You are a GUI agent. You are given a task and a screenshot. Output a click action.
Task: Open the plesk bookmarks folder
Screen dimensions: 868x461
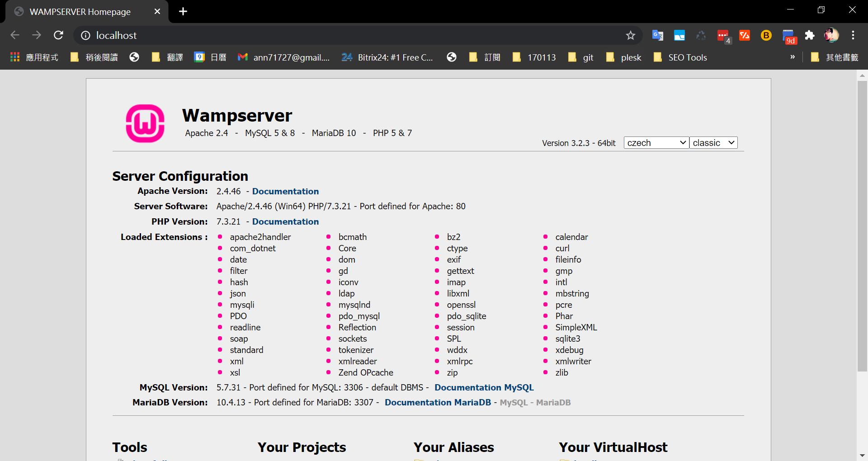pos(624,57)
